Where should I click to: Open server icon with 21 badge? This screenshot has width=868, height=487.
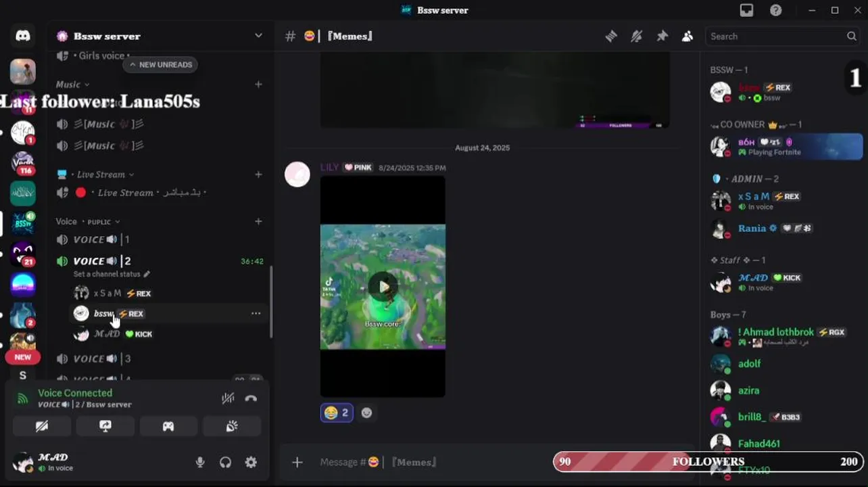(x=23, y=254)
